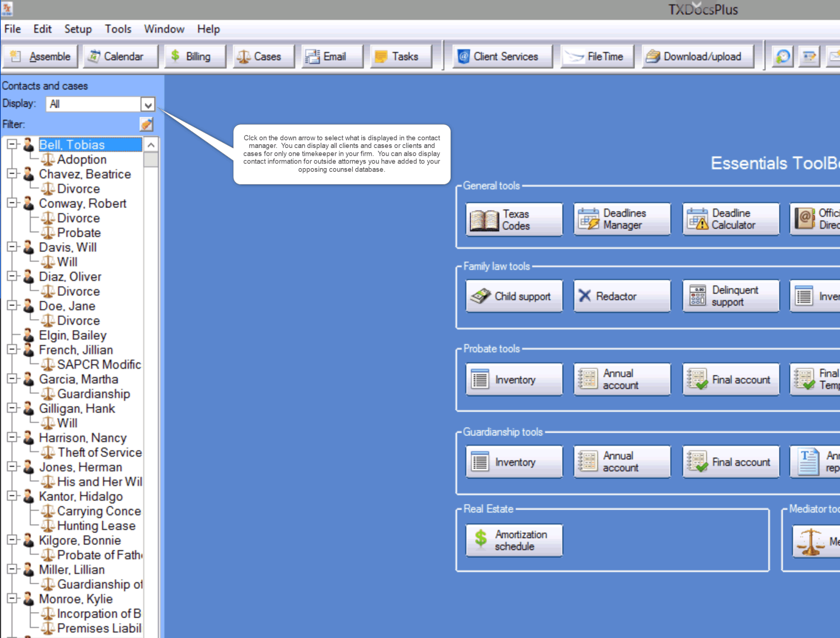Open the Calendar from the toolbar
This screenshot has width=840, height=638.
click(x=119, y=56)
